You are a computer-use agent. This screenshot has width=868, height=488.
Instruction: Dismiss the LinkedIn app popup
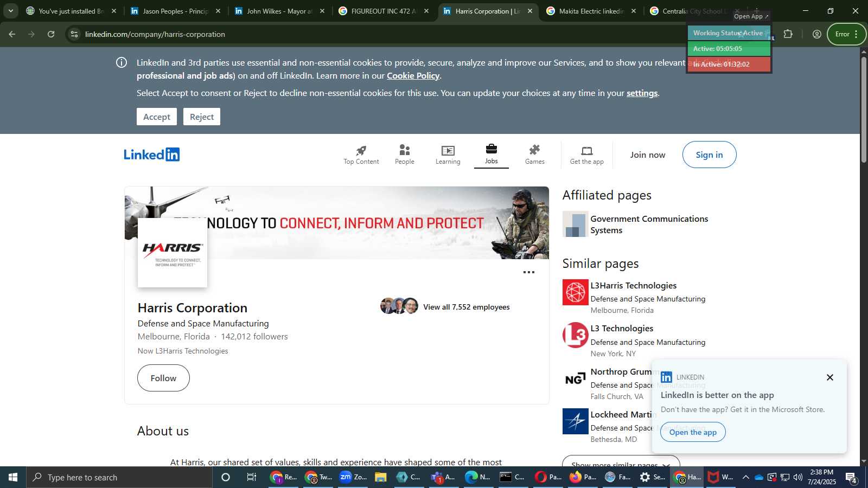830,377
